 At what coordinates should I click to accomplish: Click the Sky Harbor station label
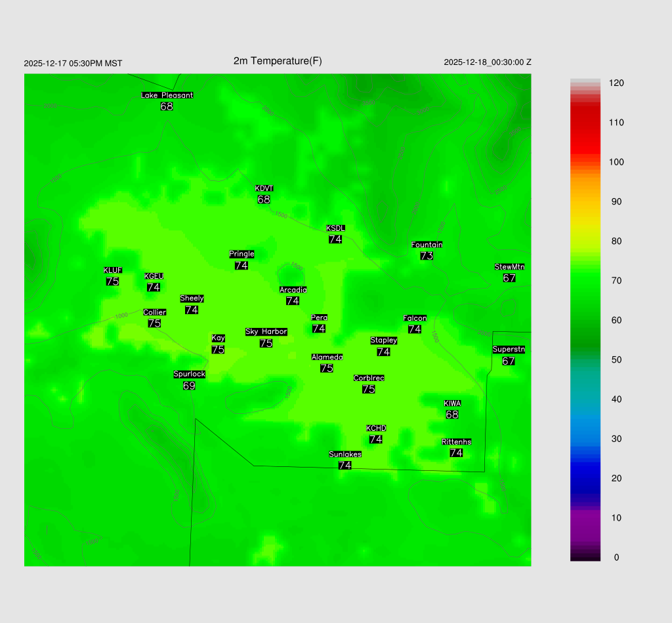pyautogui.click(x=266, y=332)
